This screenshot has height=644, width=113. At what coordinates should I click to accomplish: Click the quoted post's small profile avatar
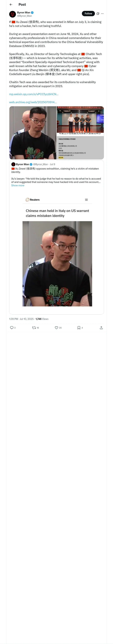tap(13, 164)
